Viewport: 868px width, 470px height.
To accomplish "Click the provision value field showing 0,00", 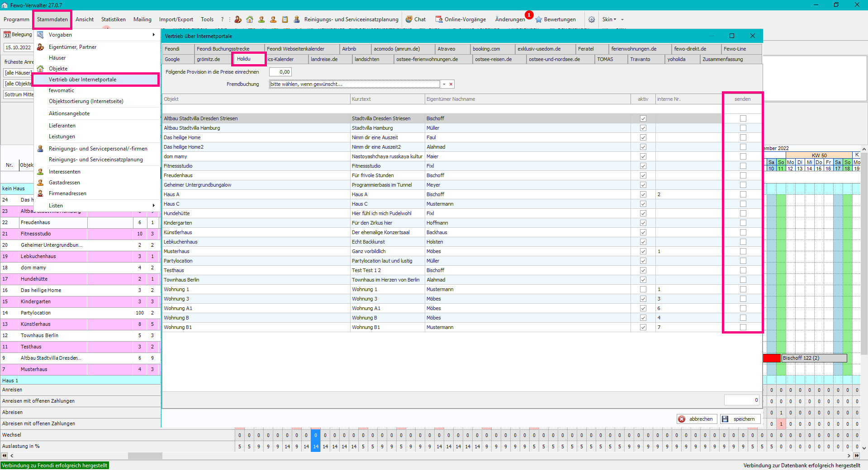I will click(280, 72).
